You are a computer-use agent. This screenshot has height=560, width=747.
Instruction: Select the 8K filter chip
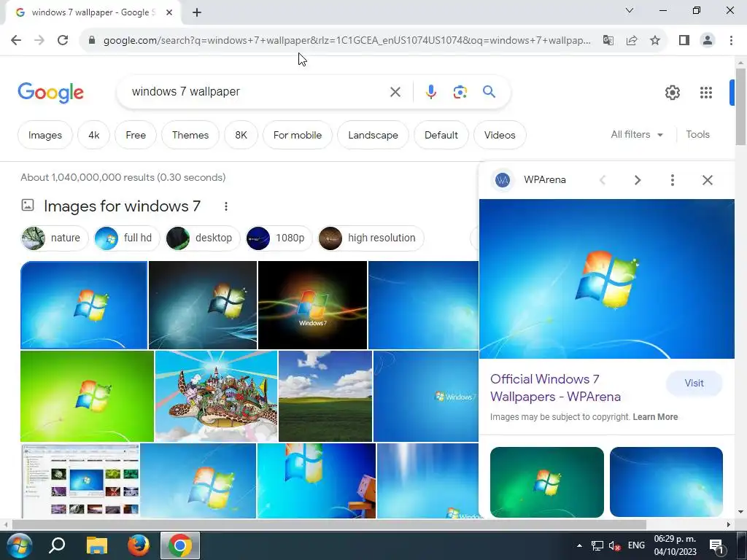(x=241, y=135)
